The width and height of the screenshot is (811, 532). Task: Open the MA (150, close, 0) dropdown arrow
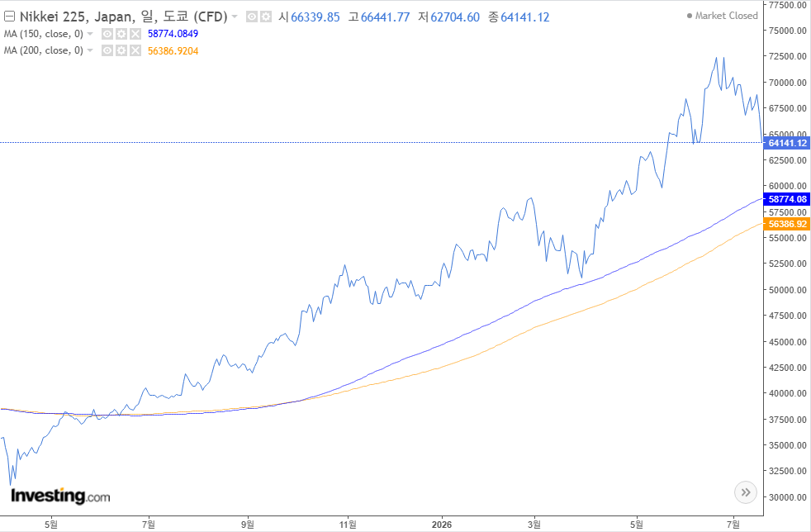tap(90, 34)
